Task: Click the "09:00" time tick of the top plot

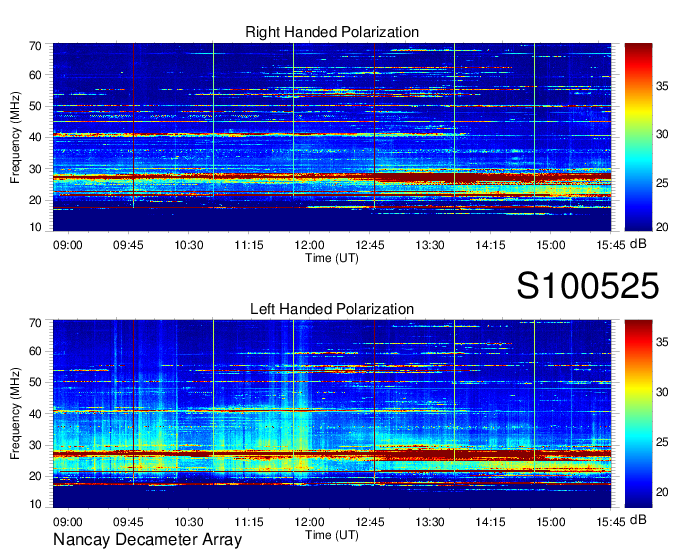Action: tap(68, 245)
